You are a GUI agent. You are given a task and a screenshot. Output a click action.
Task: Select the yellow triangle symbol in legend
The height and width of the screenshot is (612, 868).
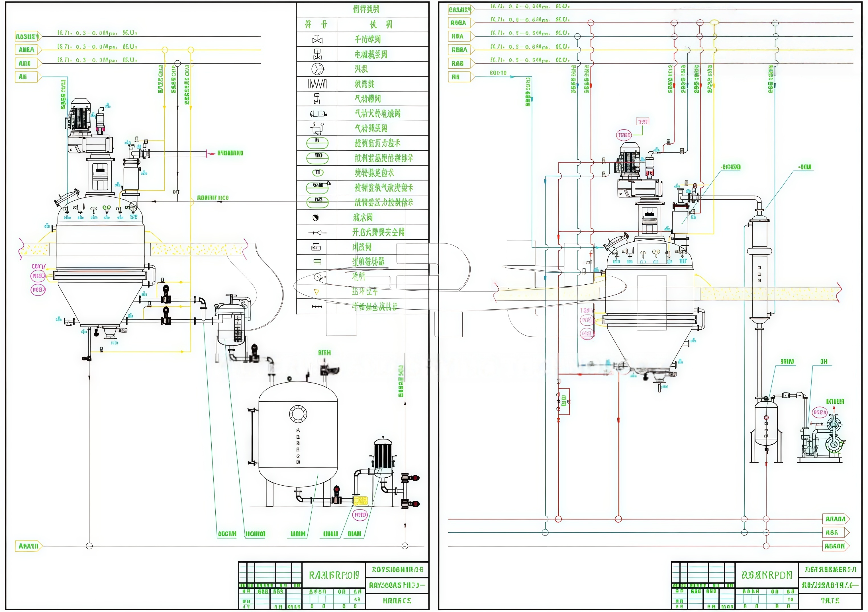317,292
